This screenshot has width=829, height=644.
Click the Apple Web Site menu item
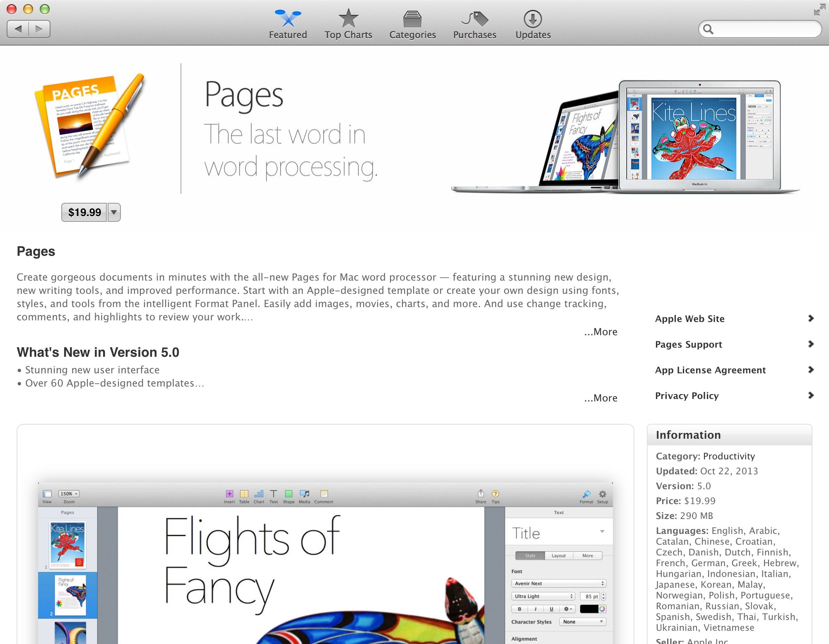[732, 319]
